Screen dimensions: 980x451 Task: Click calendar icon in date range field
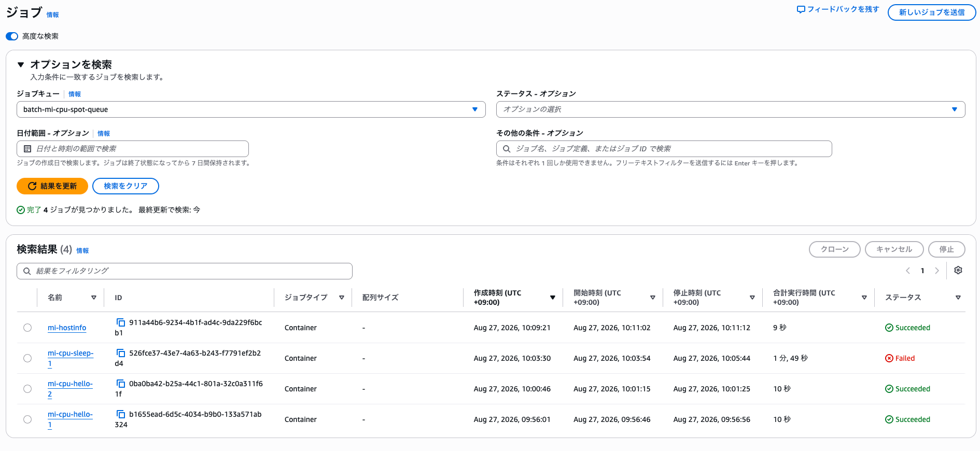[x=27, y=149]
